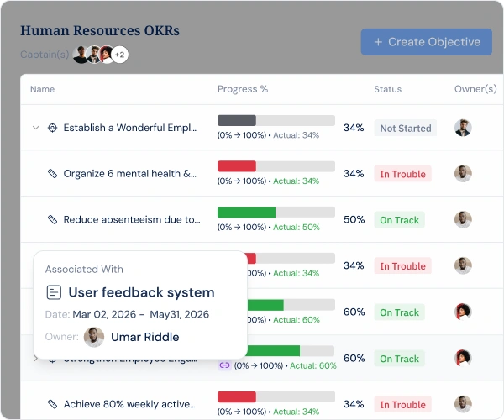Image resolution: width=504 pixels, height=420 pixels.
Task: Click the Captain(s) label
Action: click(45, 55)
